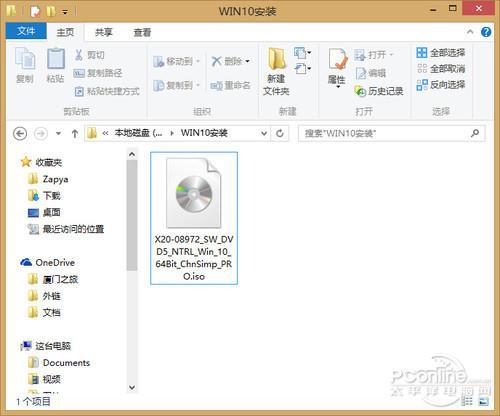Switch to the Home (主页) tab
Screen dimensions: 500x416
(x=65, y=32)
